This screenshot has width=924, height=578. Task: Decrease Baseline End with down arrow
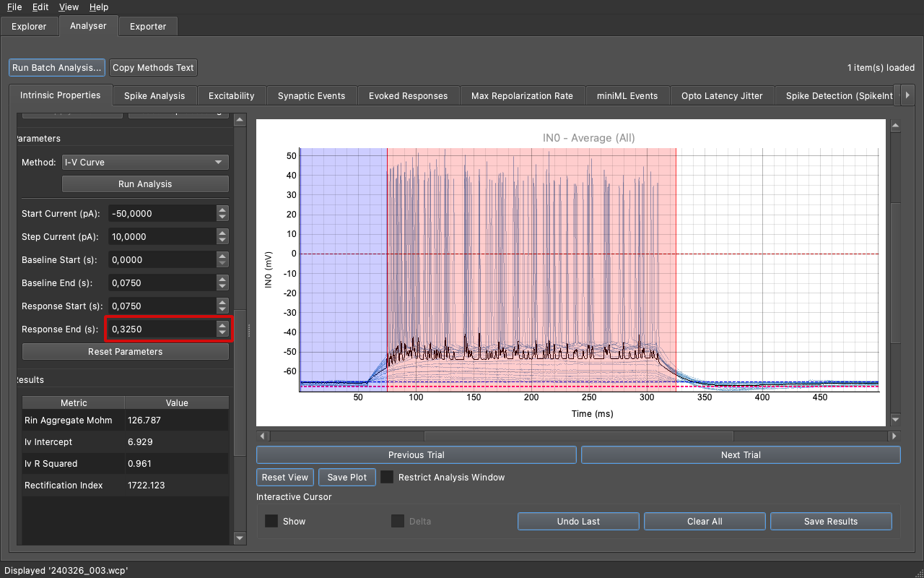coord(222,287)
